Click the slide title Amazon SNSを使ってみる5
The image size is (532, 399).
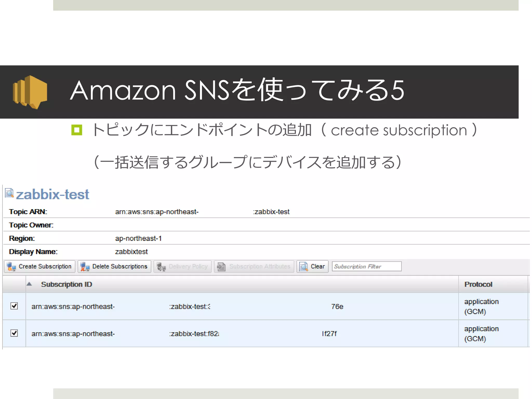[x=237, y=90]
